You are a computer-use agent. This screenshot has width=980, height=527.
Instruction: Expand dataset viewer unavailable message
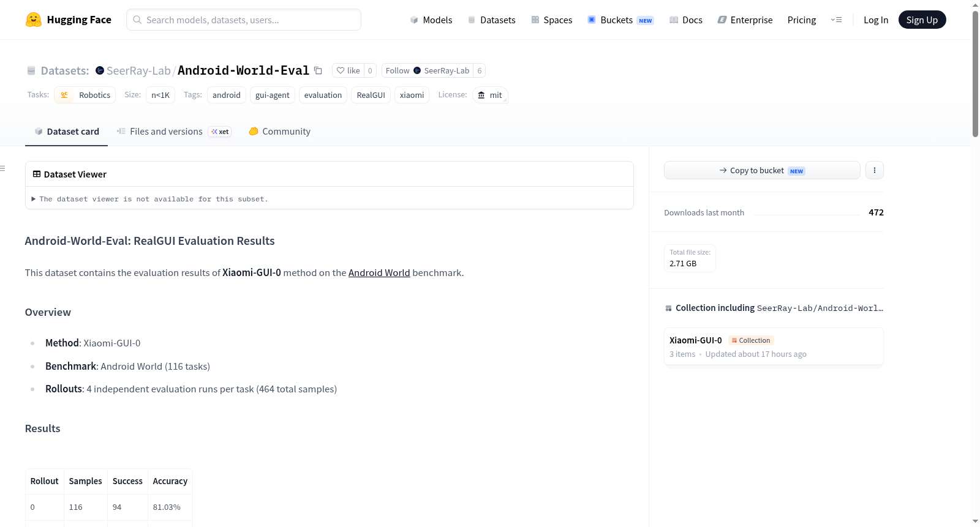click(150, 199)
